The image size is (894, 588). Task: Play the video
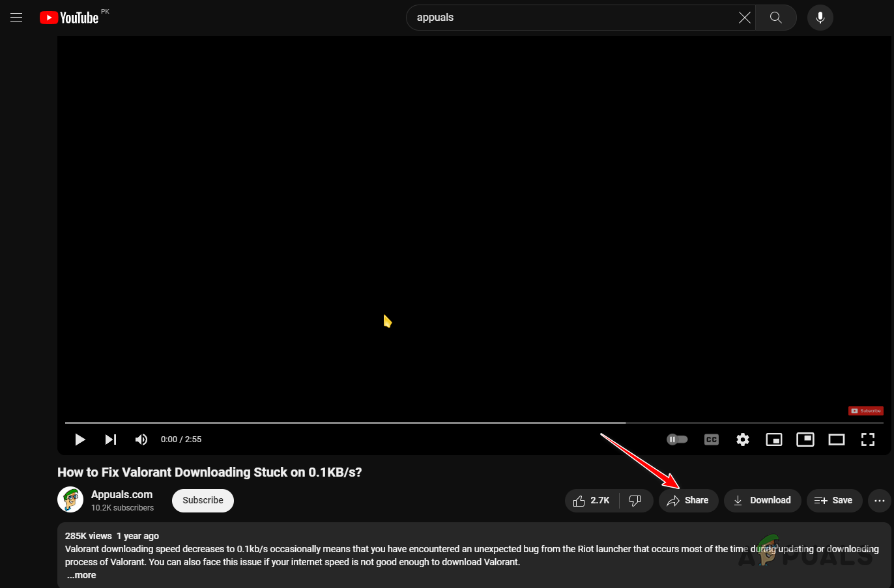[x=79, y=439]
